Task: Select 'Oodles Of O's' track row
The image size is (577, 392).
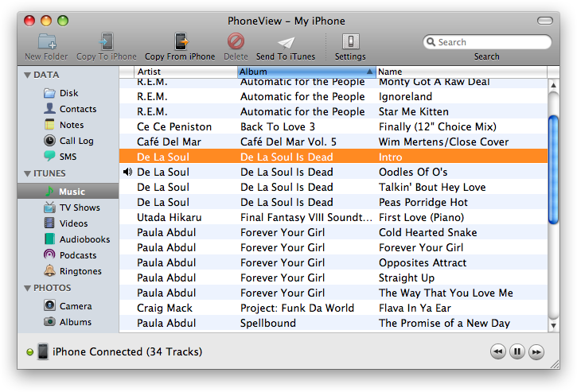Action: pos(333,172)
